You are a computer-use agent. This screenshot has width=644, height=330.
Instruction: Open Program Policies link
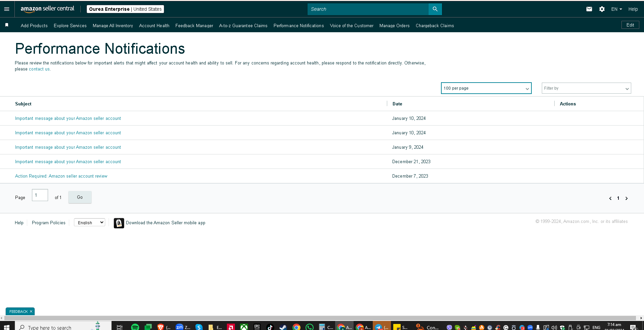pos(49,223)
